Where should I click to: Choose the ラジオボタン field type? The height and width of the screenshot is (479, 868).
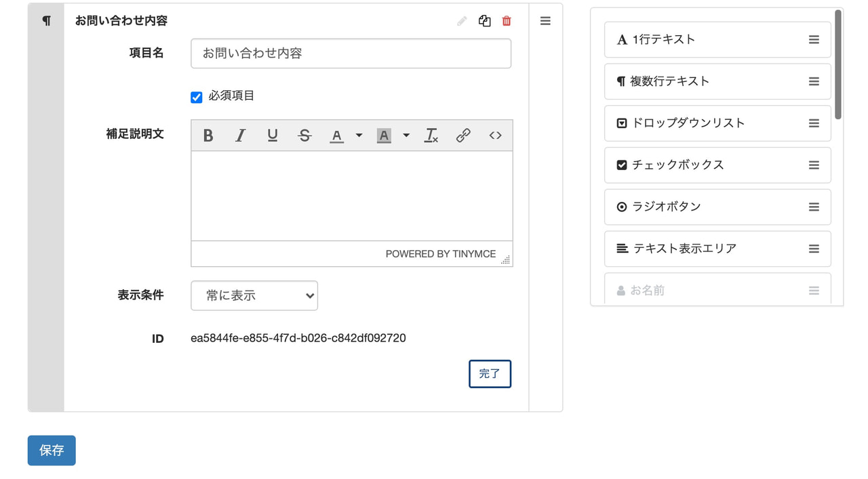(x=717, y=207)
